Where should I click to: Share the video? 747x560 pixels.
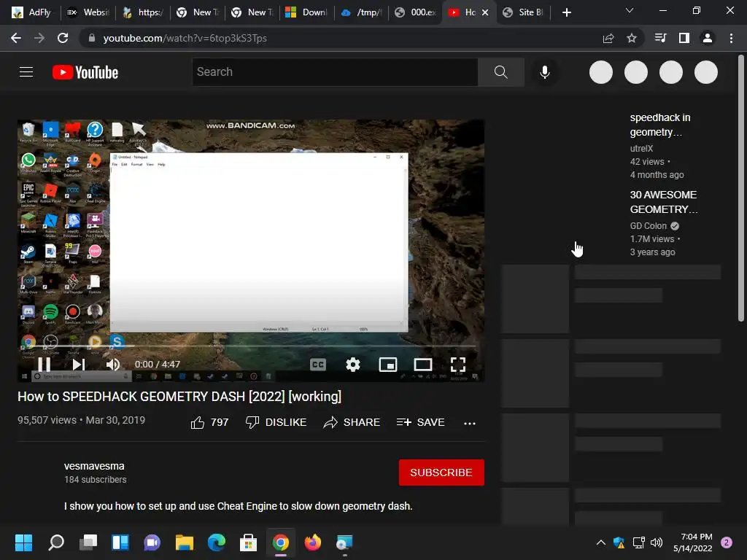tap(352, 422)
